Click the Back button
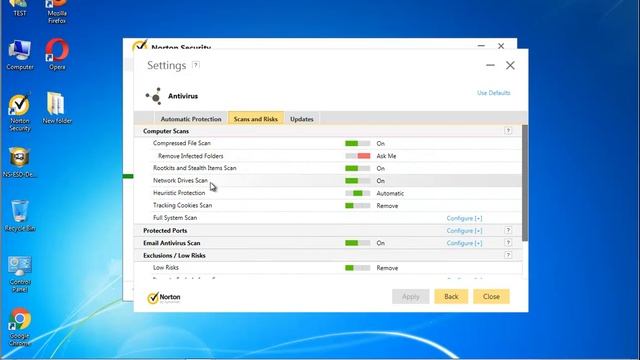The width and height of the screenshot is (640, 360). [451, 297]
